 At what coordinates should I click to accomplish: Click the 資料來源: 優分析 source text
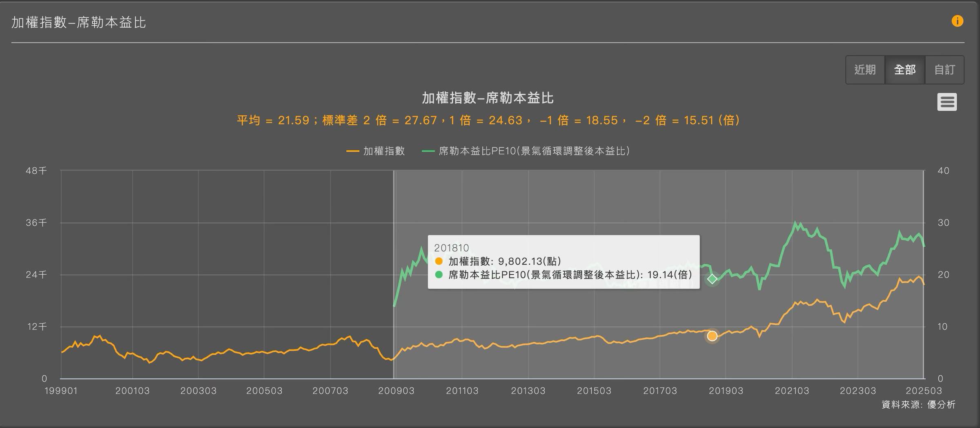point(918,405)
